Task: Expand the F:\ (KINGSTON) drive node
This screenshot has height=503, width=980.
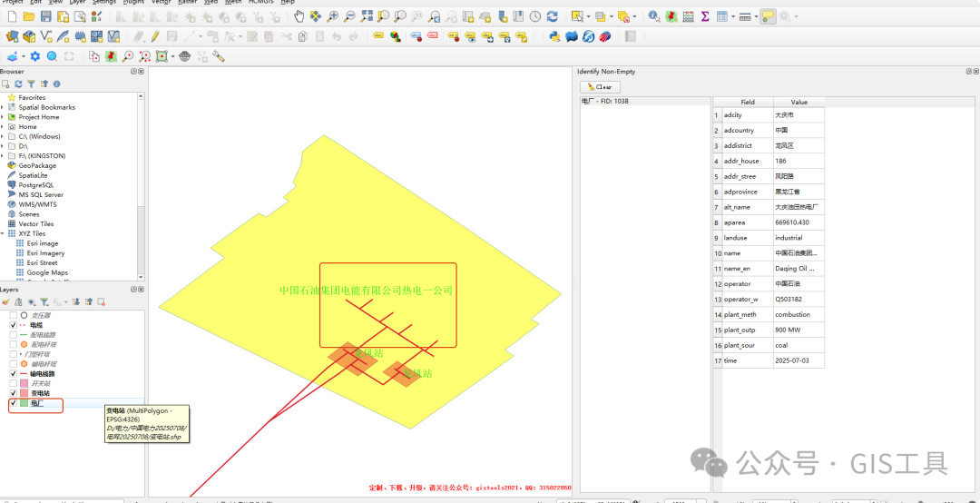Action: pos(3,156)
